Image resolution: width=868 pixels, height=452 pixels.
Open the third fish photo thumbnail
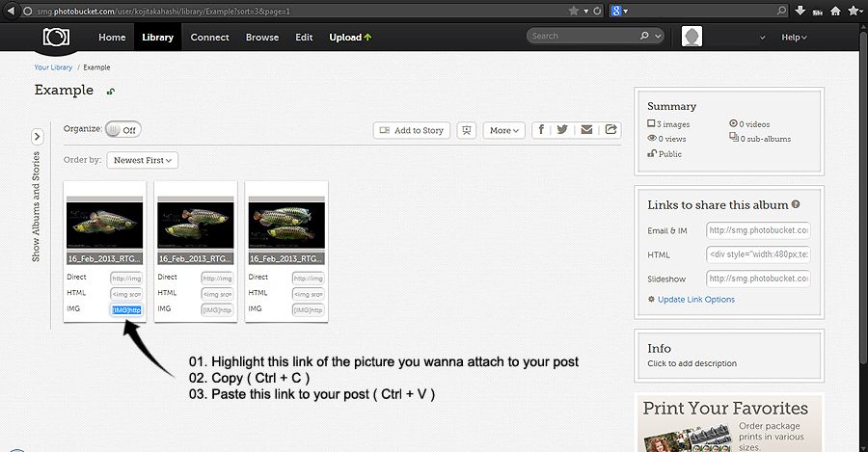coord(286,226)
